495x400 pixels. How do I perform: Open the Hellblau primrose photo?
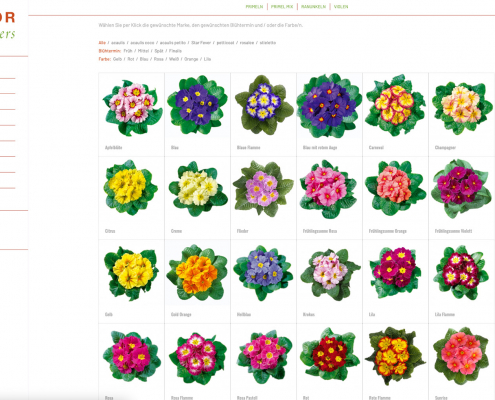[x=263, y=273]
